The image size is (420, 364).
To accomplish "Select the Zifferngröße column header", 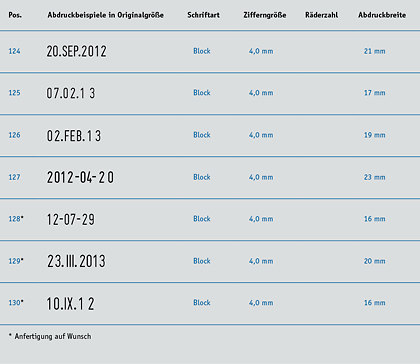I will click(265, 15).
